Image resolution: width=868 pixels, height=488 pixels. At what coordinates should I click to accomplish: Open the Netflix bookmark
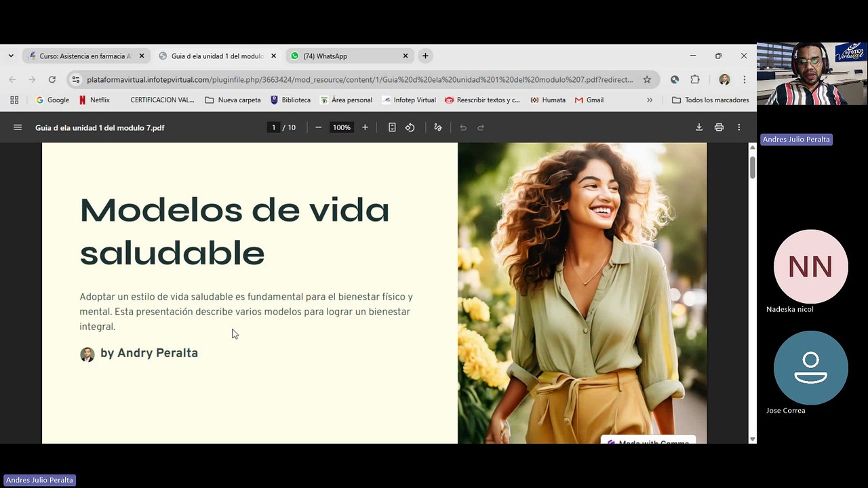pyautogui.click(x=94, y=100)
